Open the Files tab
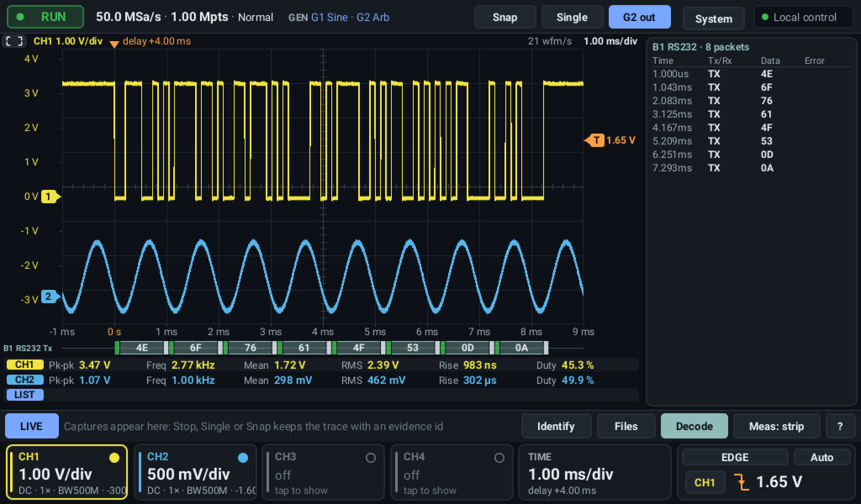 [626, 426]
